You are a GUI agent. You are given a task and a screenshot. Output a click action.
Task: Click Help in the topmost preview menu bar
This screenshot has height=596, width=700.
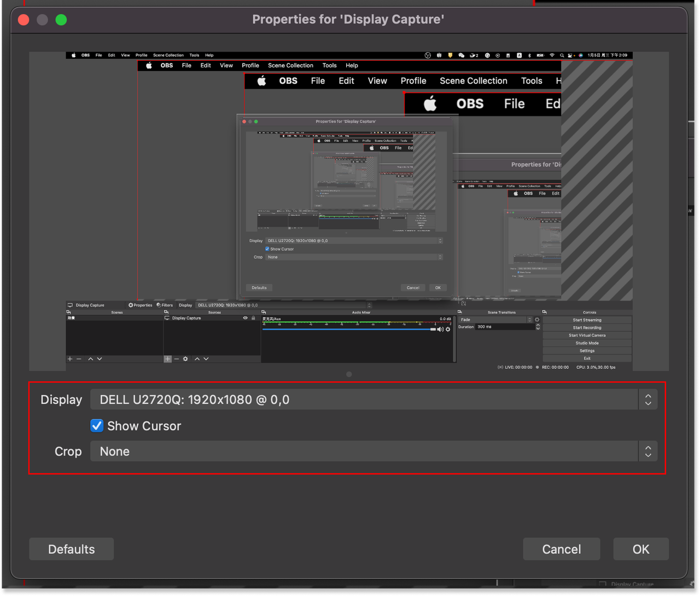[209, 55]
